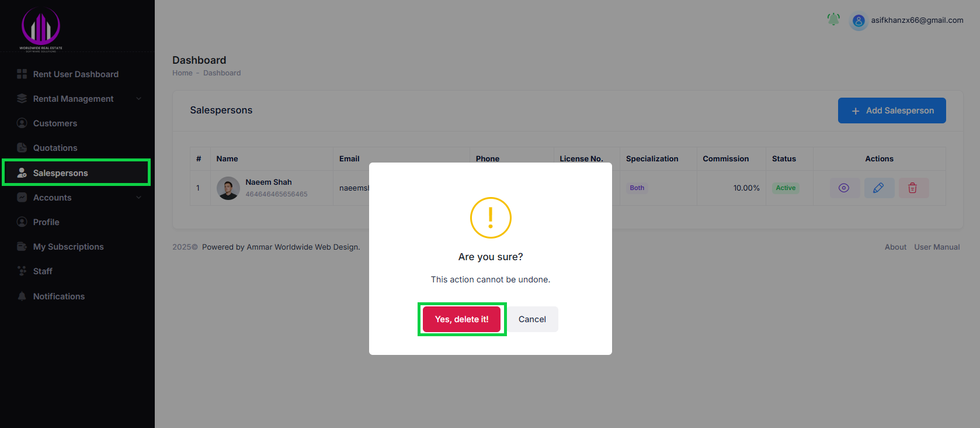Click the Customers sidebar icon
980x428 pixels.
pyautogui.click(x=22, y=123)
